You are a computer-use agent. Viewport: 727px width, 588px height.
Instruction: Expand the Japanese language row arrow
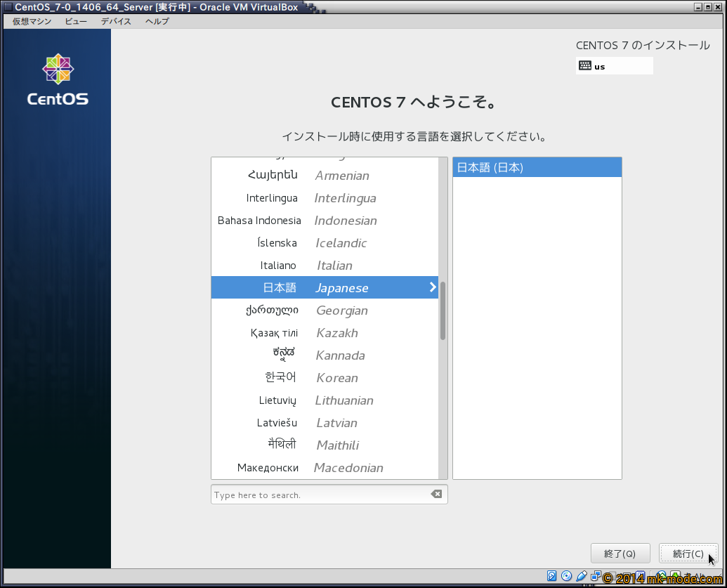[432, 287]
